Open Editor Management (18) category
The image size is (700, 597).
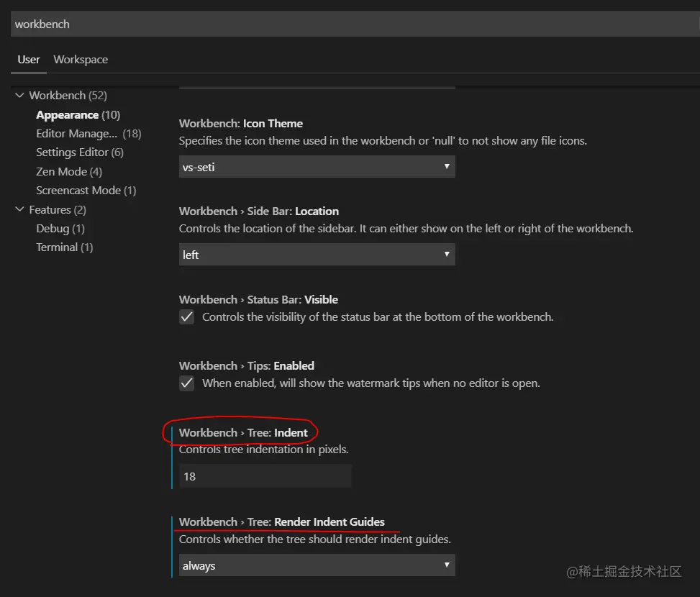point(88,134)
